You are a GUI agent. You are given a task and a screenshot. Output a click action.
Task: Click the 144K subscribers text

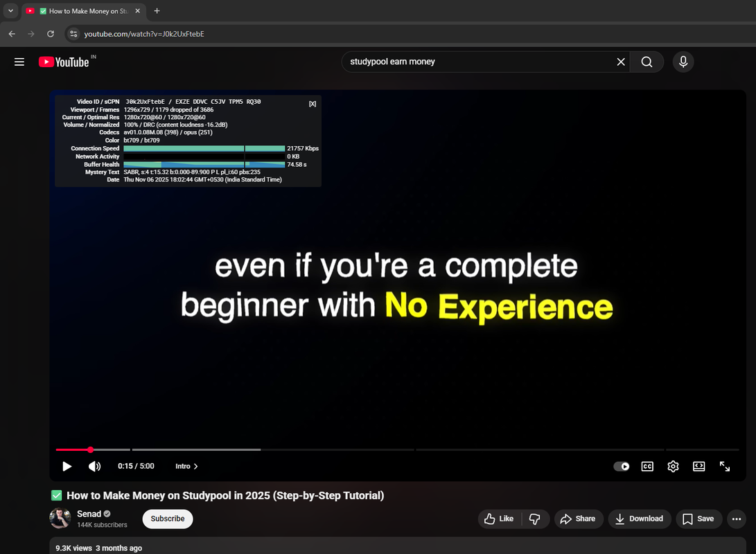tap(103, 525)
